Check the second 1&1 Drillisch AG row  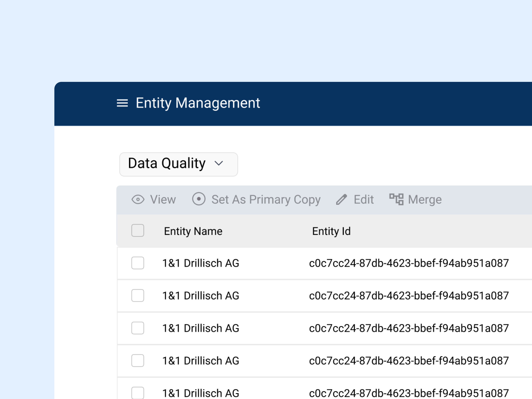click(x=138, y=295)
